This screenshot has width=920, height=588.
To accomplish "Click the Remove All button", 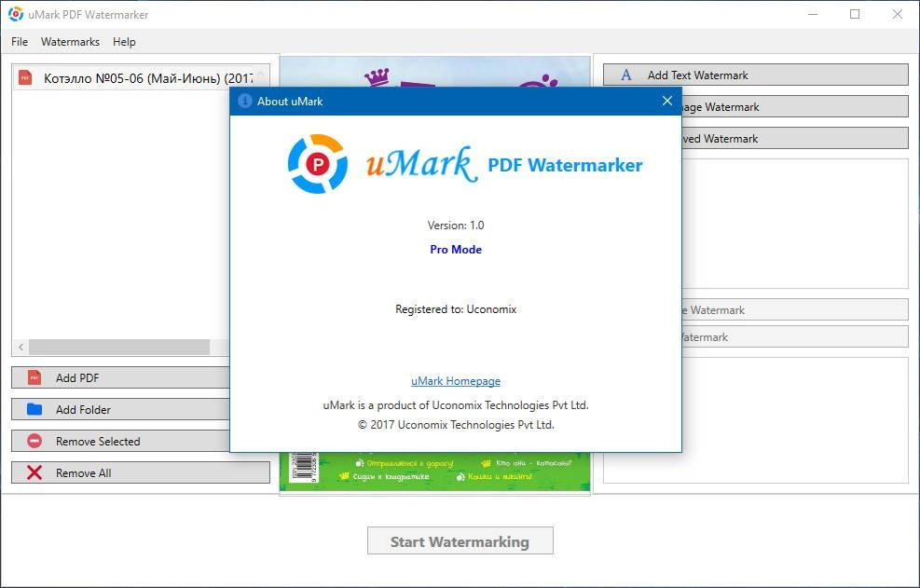I will 141,473.
